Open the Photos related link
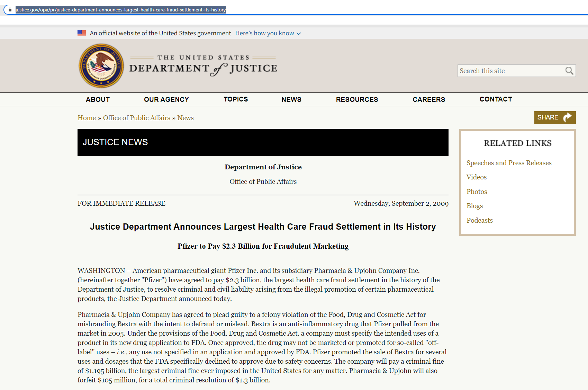588x390 pixels. 477,192
